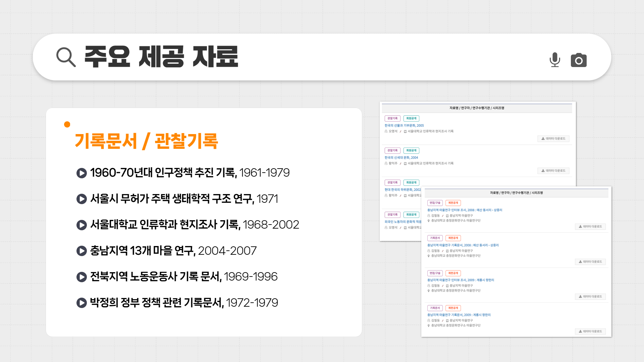The width and height of the screenshot is (644, 362).
Task: Open the 한국의 신세대 문화, 2004 link
Action: tap(401, 158)
